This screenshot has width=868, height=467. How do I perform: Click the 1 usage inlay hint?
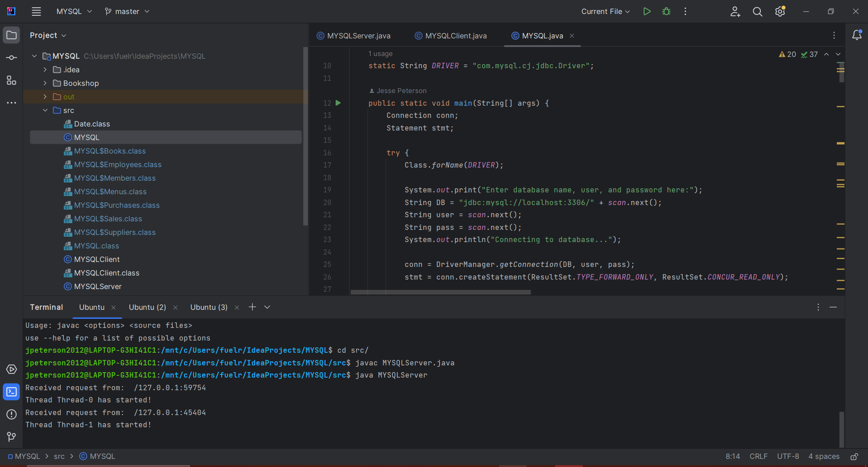pyautogui.click(x=380, y=54)
